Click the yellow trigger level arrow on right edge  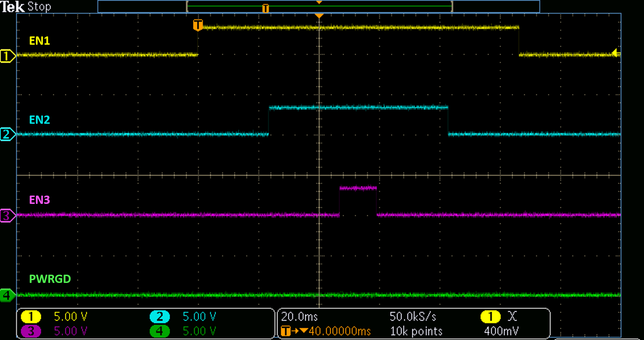point(616,53)
